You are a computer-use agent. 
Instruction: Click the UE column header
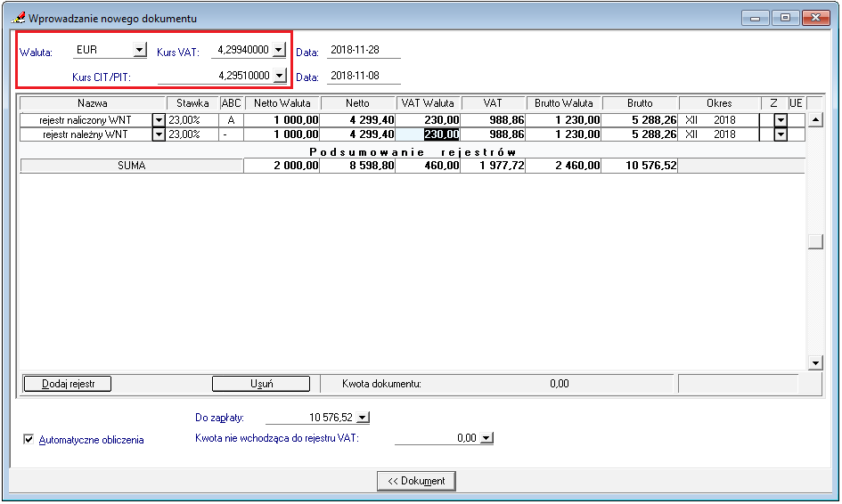(x=796, y=103)
